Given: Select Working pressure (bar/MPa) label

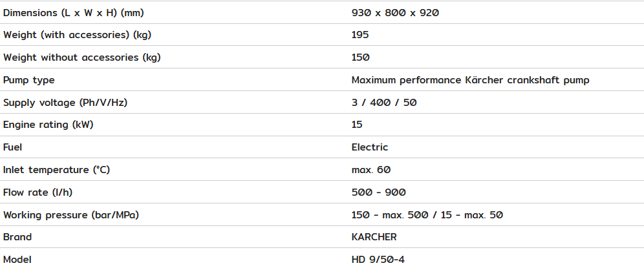Looking at the screenshot, I should pyautogui.click(x=71, y=215).
